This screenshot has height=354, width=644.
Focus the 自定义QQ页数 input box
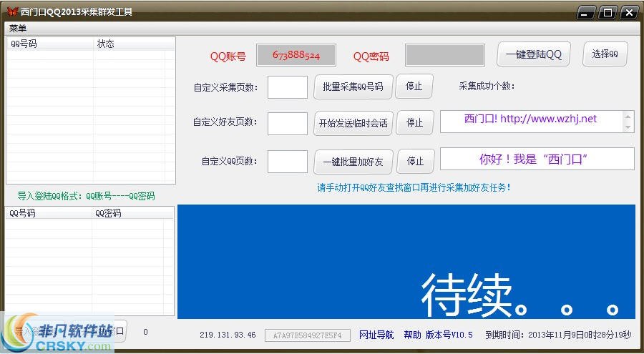click(x=288, y=162)
